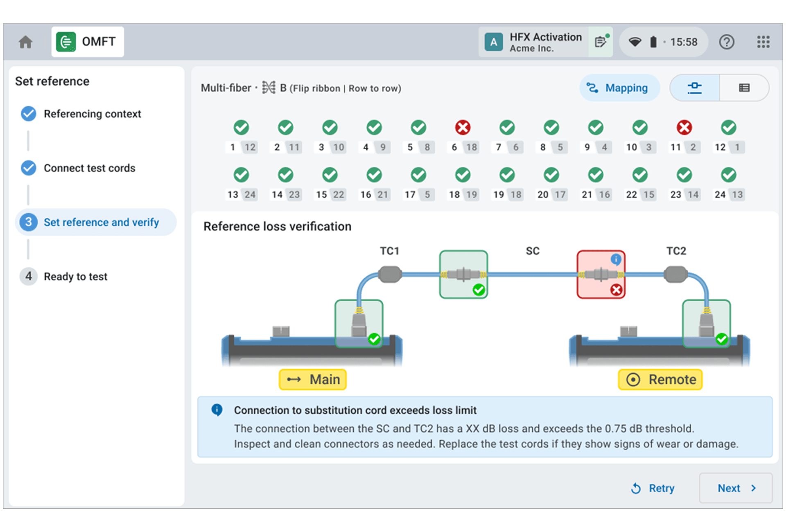This screenshot has width=786, height=532.
Task: Click the job notes icon beside HFX Activation
Action: point(601,42)
